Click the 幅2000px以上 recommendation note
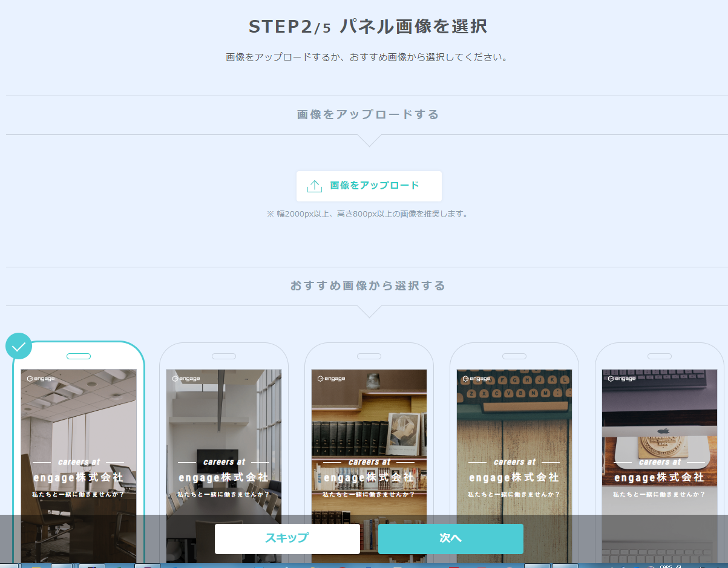The image size is (728, 568). tap(368, 214)
